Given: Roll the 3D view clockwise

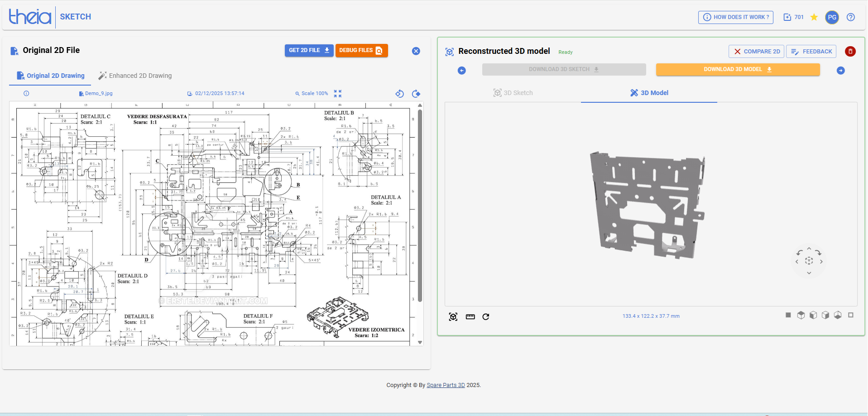Looking at the screenshot, I should pos(819,253).
